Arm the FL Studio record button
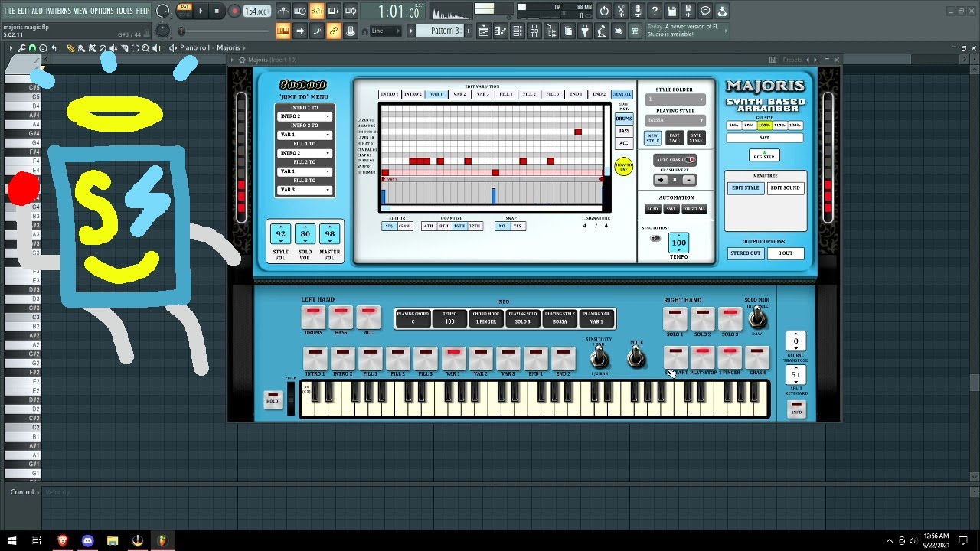The width and height of the screenshot is (980, 551). pos(235,11)
